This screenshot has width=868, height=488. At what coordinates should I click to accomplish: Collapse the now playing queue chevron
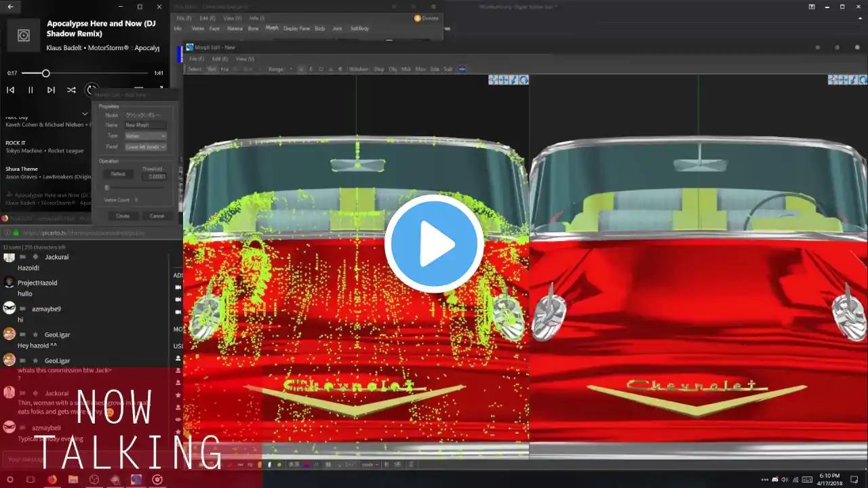pos(85,114)
